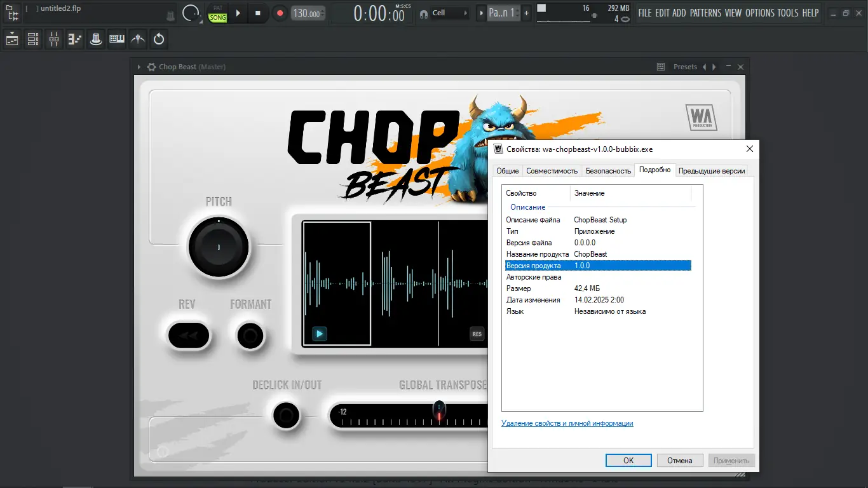Click the Chop Beast plugin grid icon

[x=661, y=67]
